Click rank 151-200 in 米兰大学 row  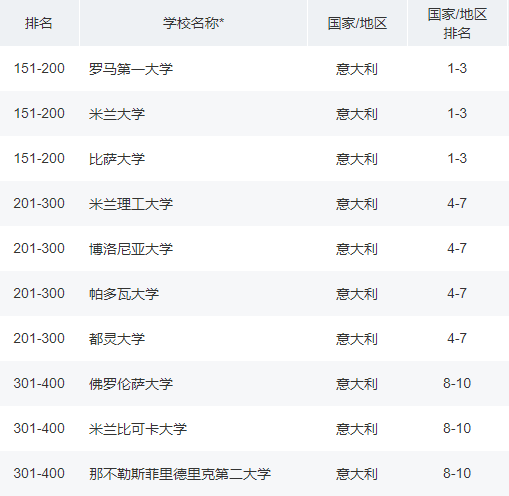(39, 113)
